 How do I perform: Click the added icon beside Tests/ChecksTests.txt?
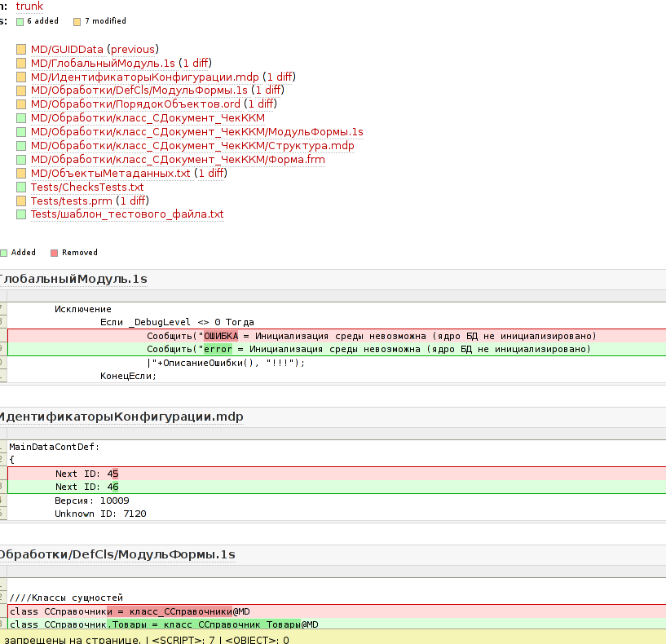tap(21, 187)
